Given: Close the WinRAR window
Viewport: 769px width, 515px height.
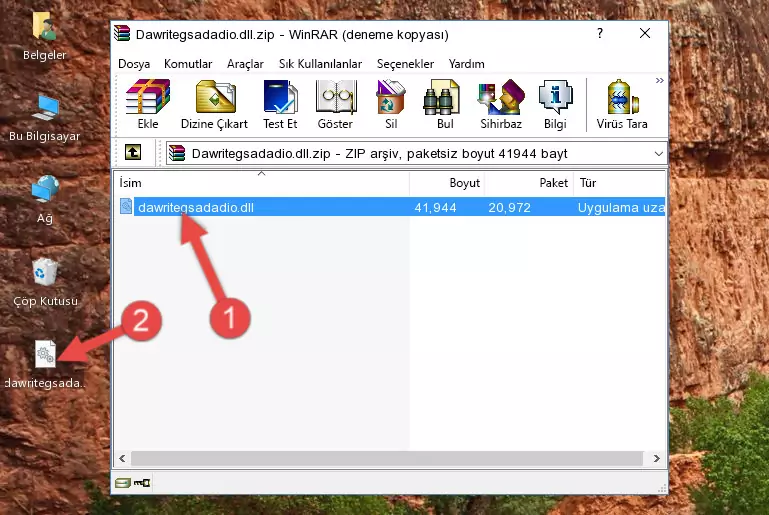Looking at the screenshot, I should [x=645, y=33].
